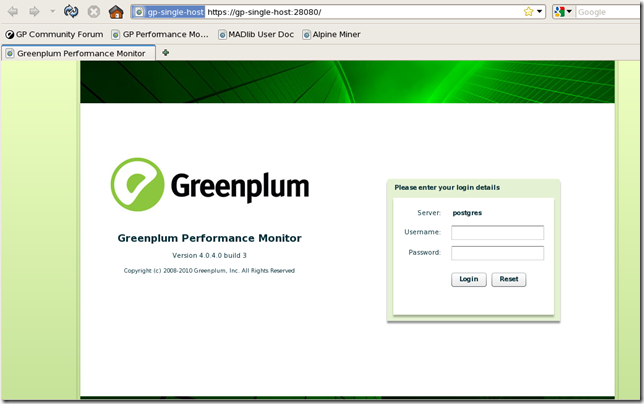The width and height of the screenshot is (644, 404).
Task: Click the copyright notice text
Action: tap(209, 271)
